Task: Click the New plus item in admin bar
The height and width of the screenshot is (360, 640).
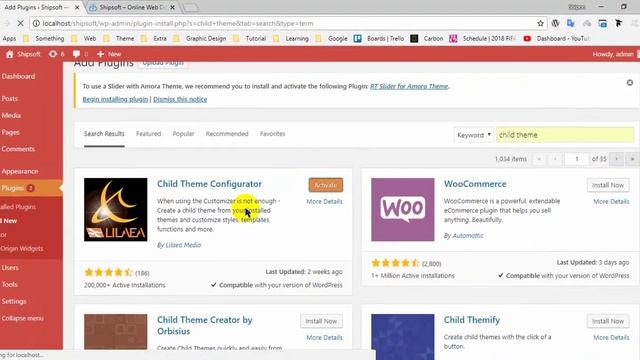Action: point(109,54)
